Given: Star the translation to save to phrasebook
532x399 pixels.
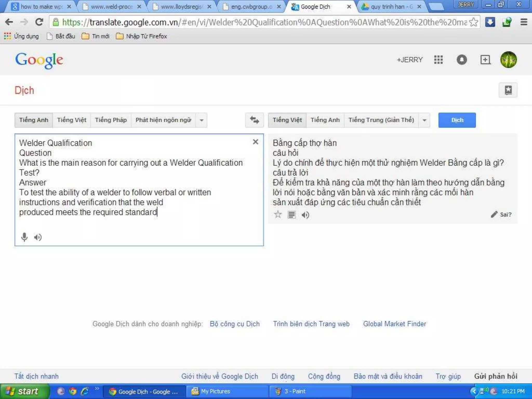Looking at the screenshot, I should click(278, 215).
